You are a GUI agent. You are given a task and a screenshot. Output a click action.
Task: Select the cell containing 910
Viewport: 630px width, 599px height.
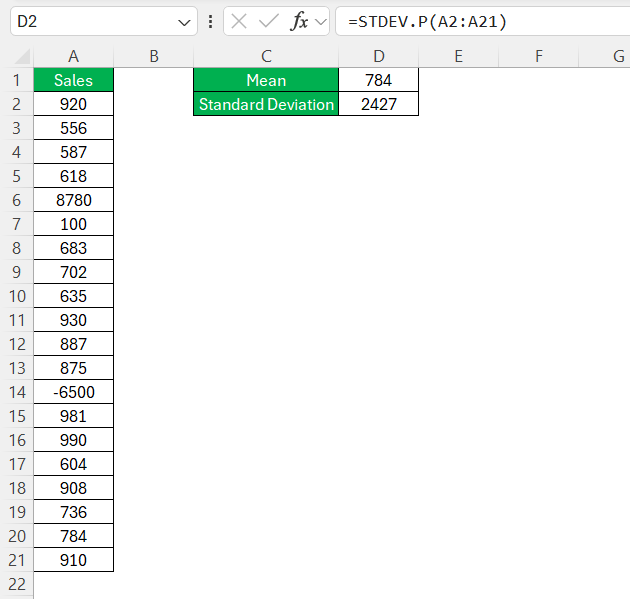tap(74, 560)
